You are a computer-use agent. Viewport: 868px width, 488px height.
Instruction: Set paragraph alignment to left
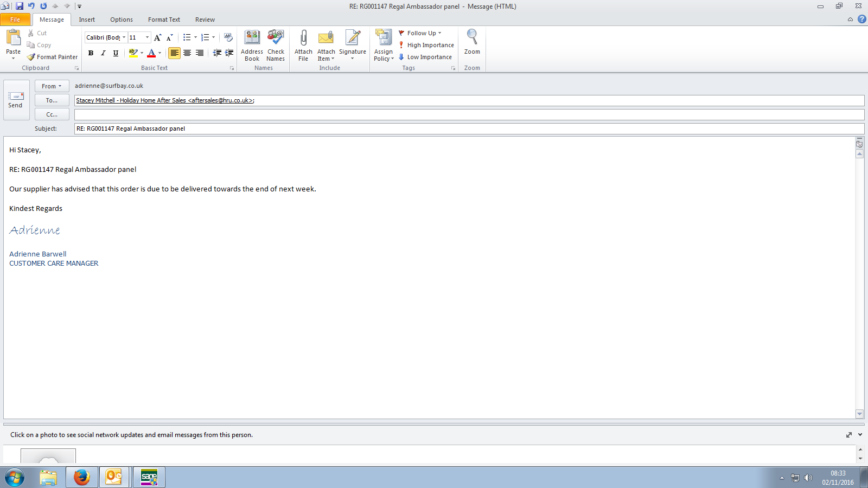point(174,53)
